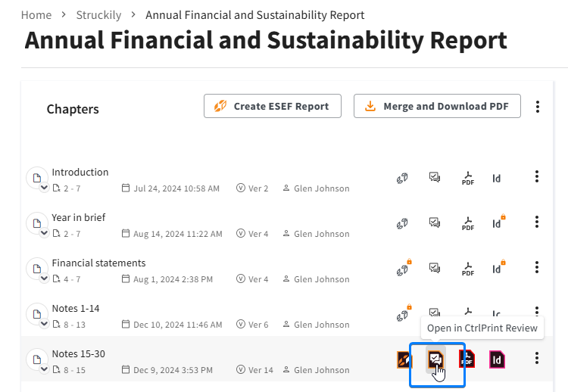568x392 pixels.
Task: Open Notes 15-30 in CtrlPrint Review
Action: point(435,359)
